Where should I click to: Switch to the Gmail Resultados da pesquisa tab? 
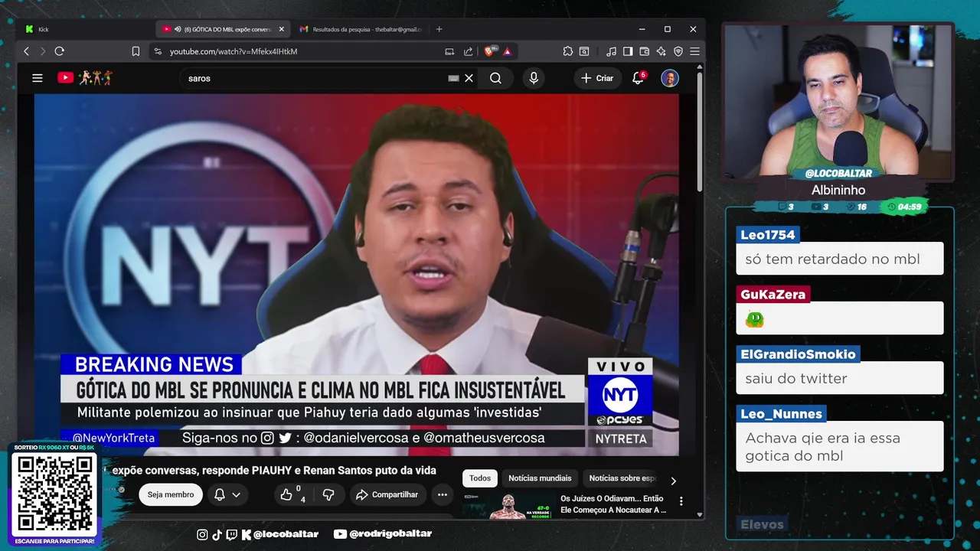(360, 29)
